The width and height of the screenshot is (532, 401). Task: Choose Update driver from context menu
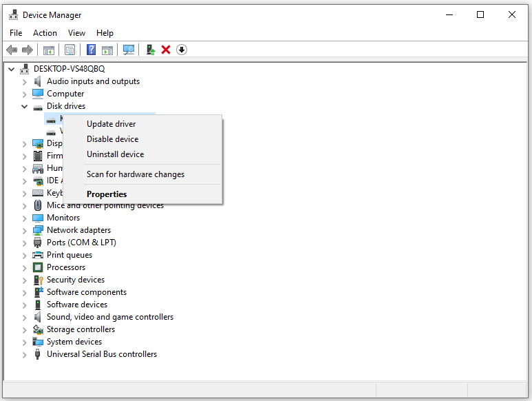point(111,124)
